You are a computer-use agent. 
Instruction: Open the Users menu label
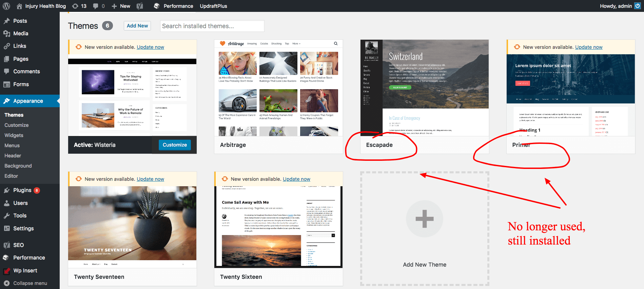pos(20,203)
